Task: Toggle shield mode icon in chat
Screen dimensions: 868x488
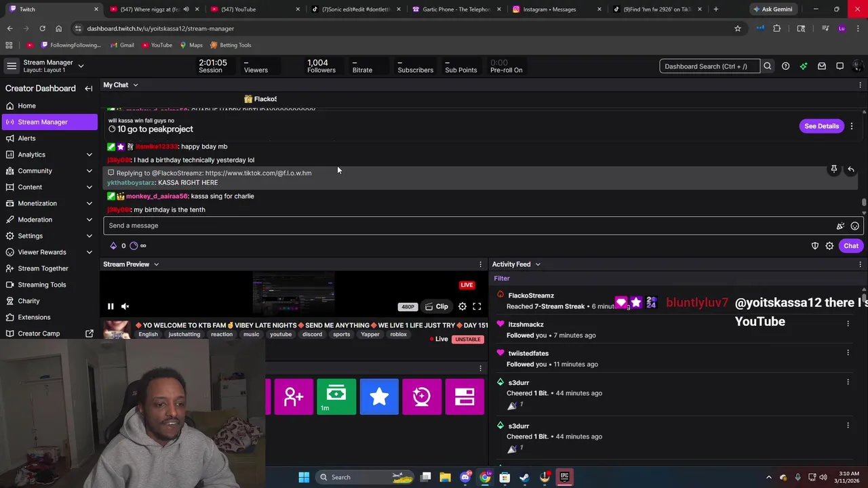Action: tap(815, 246)
